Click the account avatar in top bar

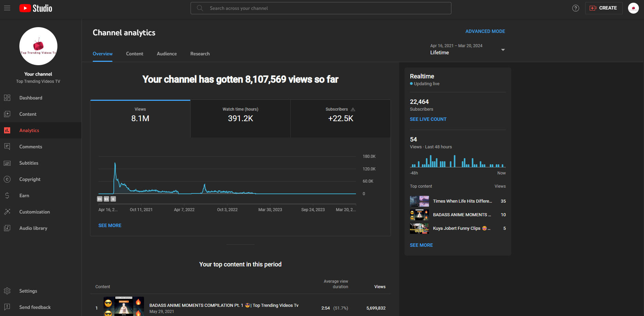633,8
